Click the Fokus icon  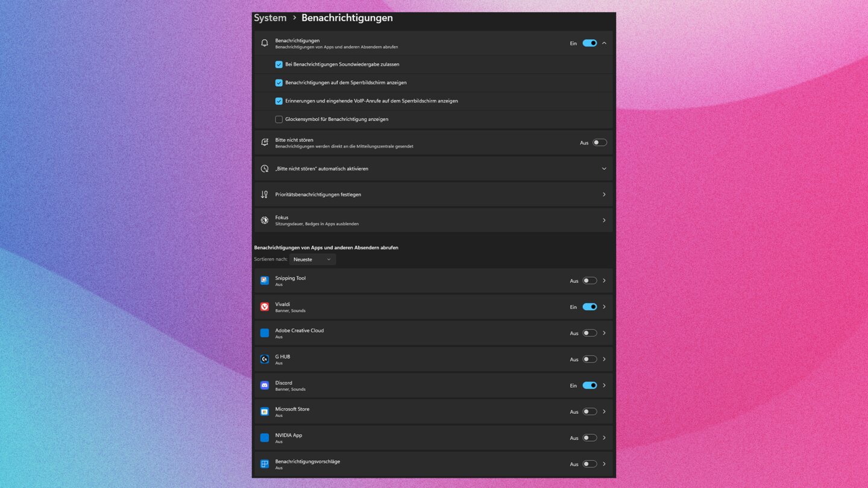[264, 221]
